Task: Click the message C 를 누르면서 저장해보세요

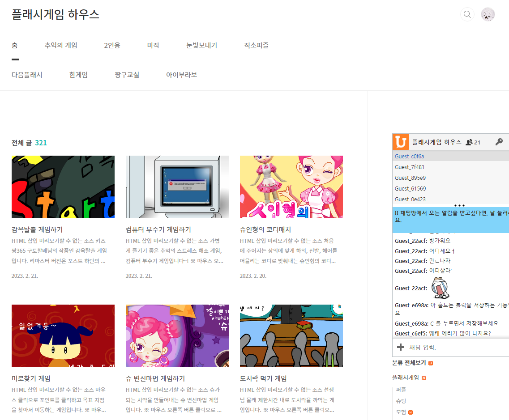Action: 464,323
